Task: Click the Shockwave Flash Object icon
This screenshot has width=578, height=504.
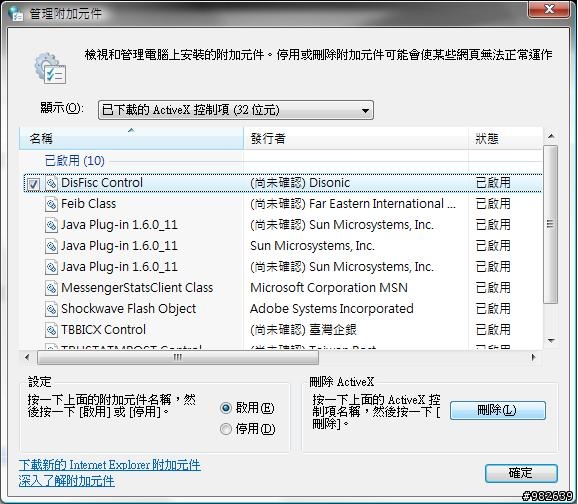Action: coord(51,309)
